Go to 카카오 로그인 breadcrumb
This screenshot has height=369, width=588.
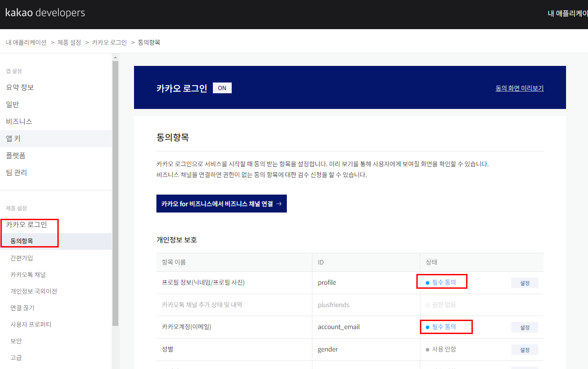coord(109,42)
